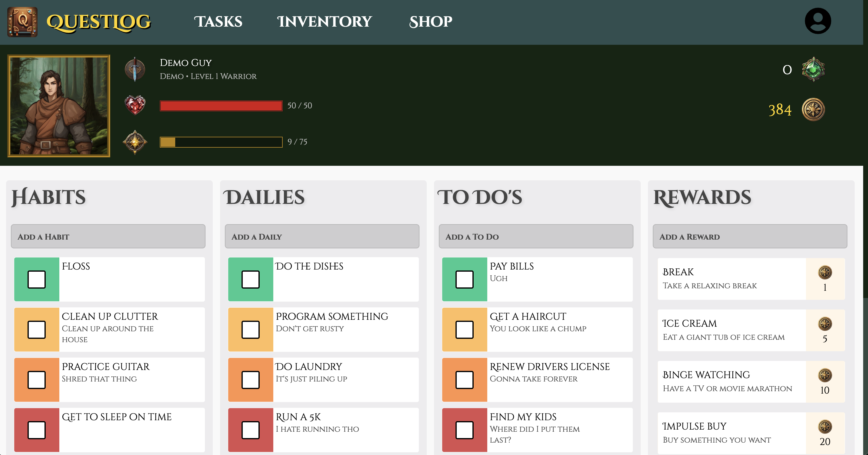868x455 pixels.
Task: Click the gold experience progress bar
Action: 221,142
